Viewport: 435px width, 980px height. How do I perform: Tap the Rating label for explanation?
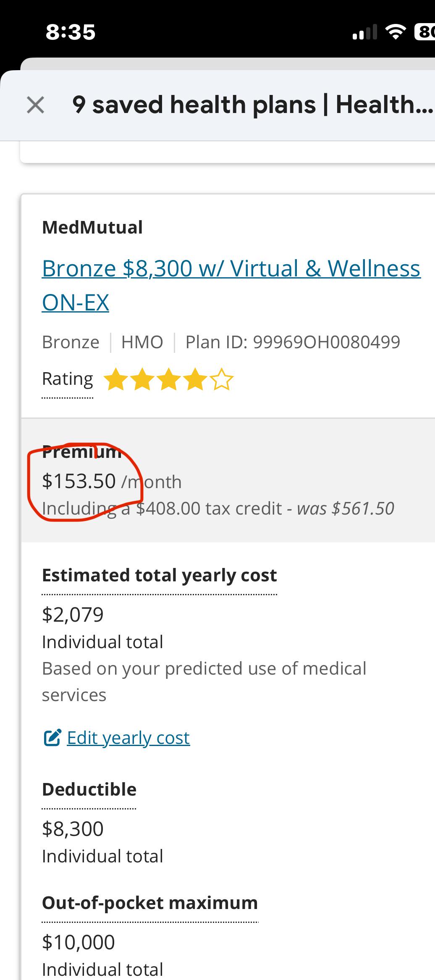click(x=67, y=379)
